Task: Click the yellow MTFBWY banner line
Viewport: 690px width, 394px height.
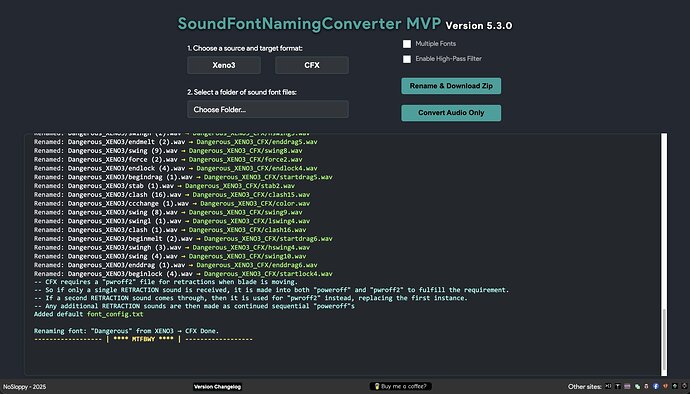Action: 143,339
